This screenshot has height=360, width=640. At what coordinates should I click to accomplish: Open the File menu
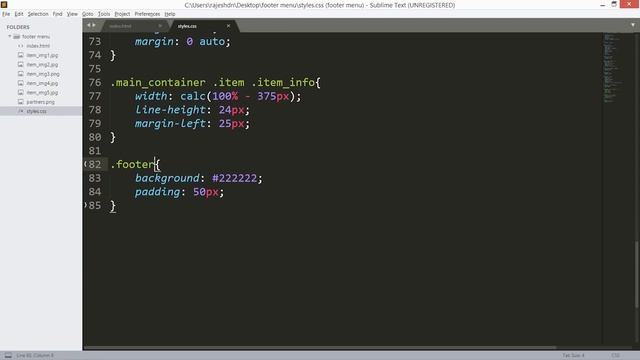tap(6, 14)
